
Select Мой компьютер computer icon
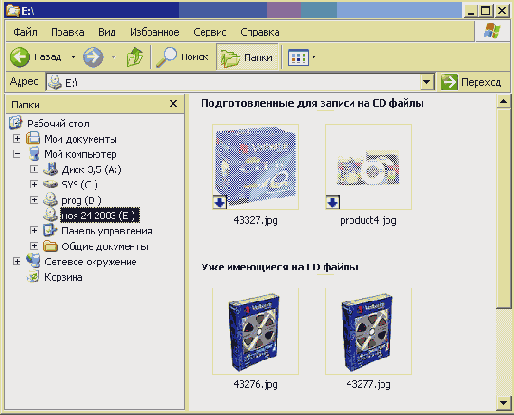pyautogui.click(x=34, y=154)
